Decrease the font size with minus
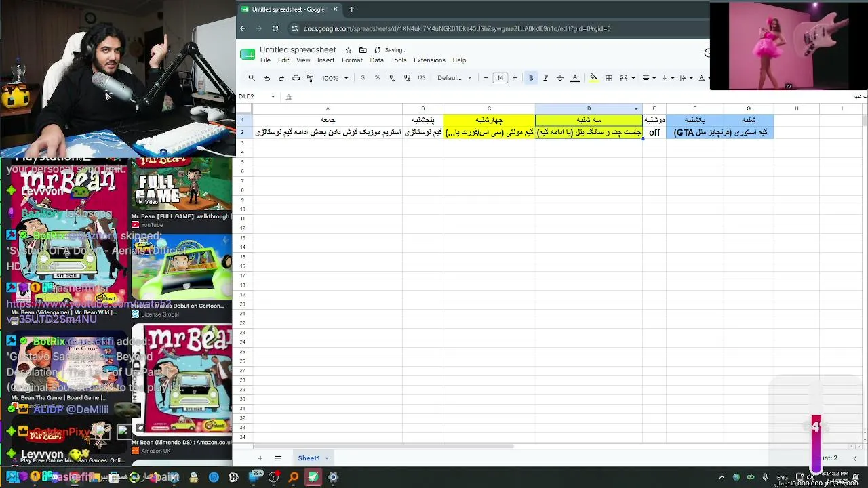This screenshot has height=488, width=868. pos(486,78)
